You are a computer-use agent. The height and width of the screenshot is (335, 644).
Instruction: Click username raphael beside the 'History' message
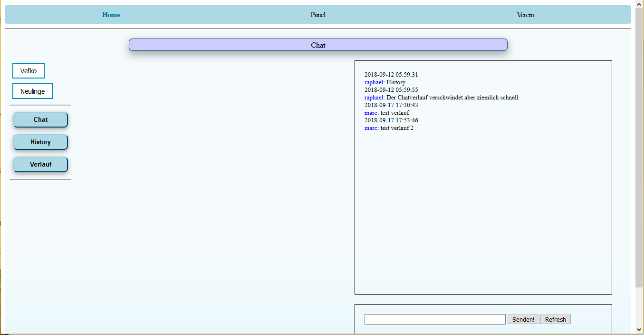click(374, 82)
